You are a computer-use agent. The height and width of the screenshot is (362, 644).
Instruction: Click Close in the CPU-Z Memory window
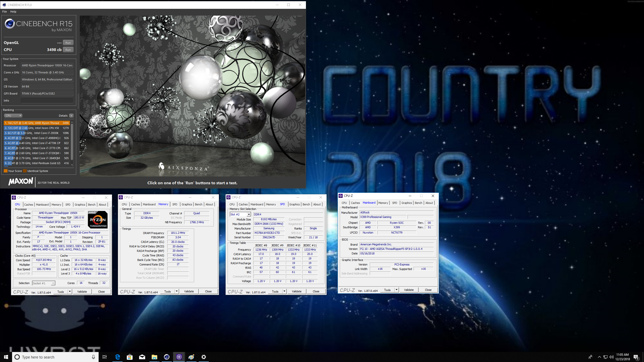(208, 291)
